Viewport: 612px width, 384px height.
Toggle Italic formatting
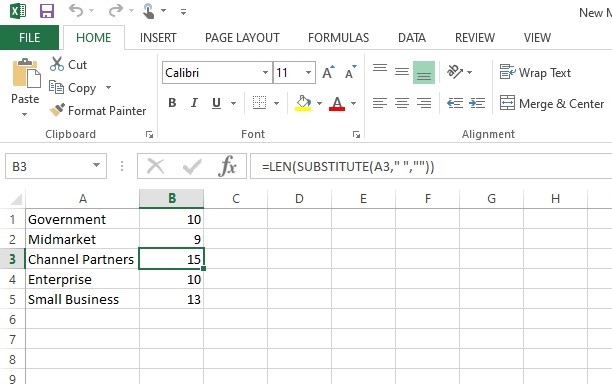[194, 103]
